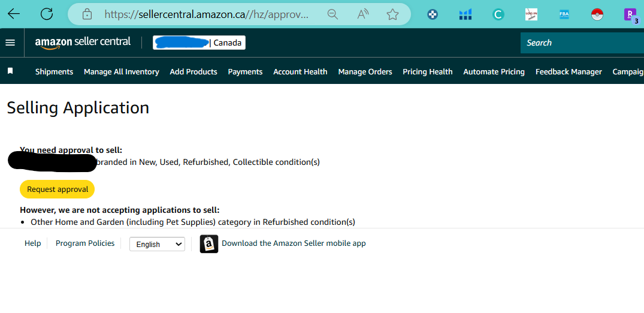This screenshot has height=313, width=644.
Task: Open the hamburger navigation menu
Action: pyautogui.click(x=10, y=43)
